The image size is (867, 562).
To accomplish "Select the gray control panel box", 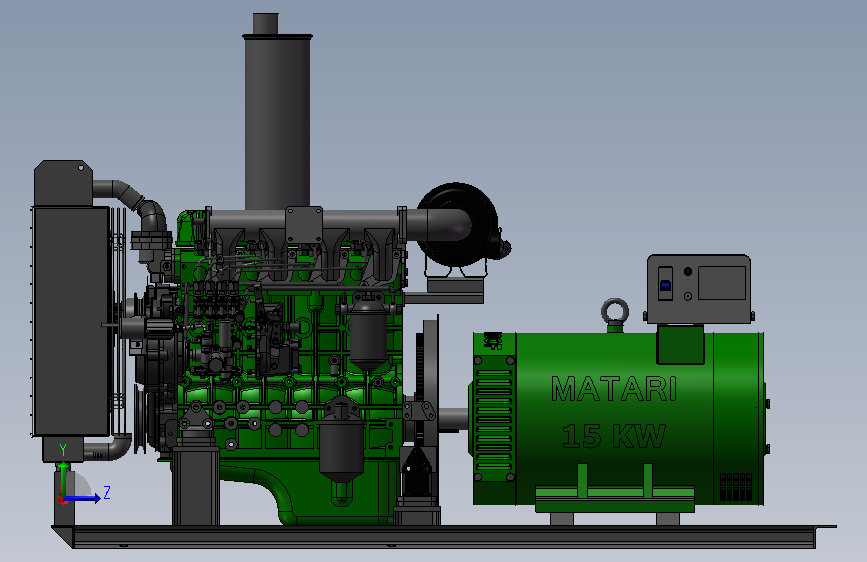I will pos(699,288).
